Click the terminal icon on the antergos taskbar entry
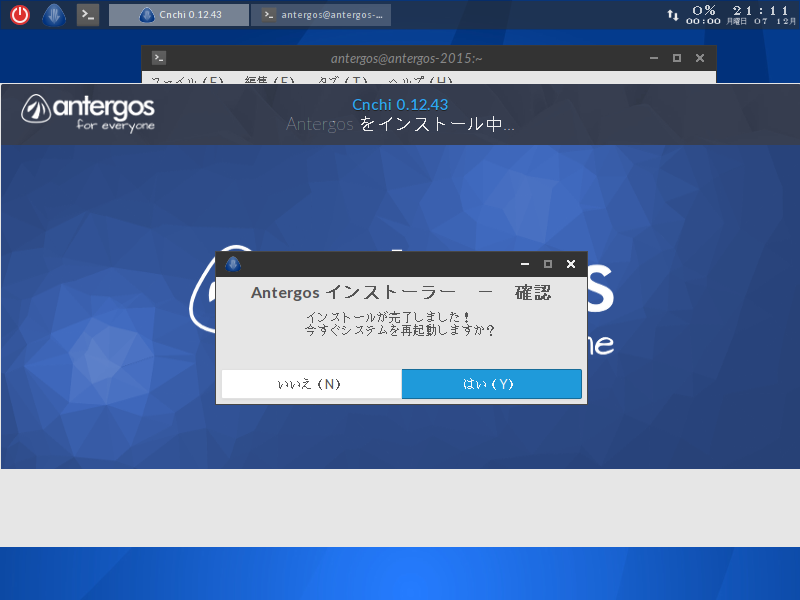Viewport: 800px width, 600px height. click(268, 14)
